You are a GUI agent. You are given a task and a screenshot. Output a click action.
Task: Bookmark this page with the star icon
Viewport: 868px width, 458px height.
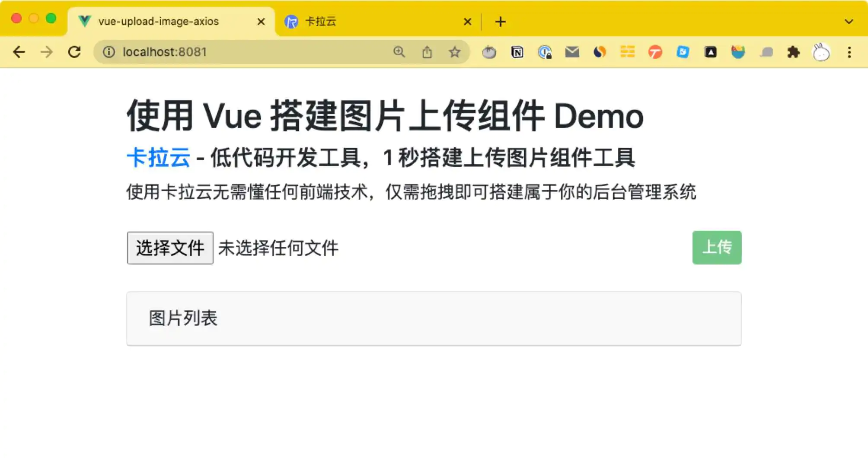coord(455,52)
